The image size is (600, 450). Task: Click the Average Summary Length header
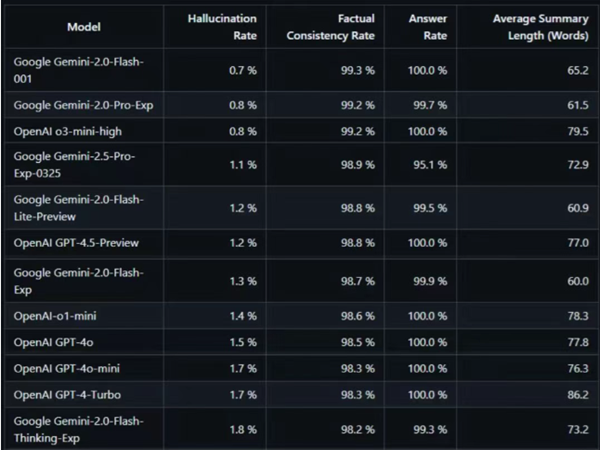pyautogui.click(x=540, y=27)
